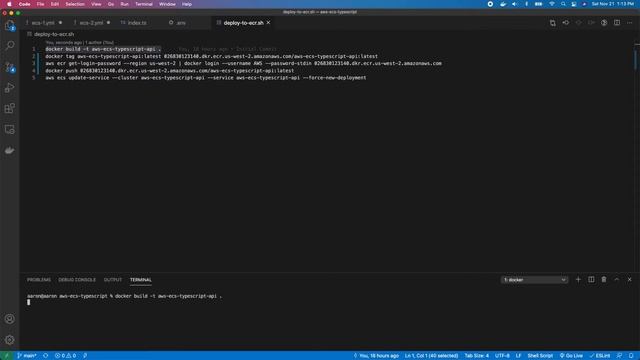Click the code lens authorship line above line 1
640x360 pixels.
coord(79,42)
